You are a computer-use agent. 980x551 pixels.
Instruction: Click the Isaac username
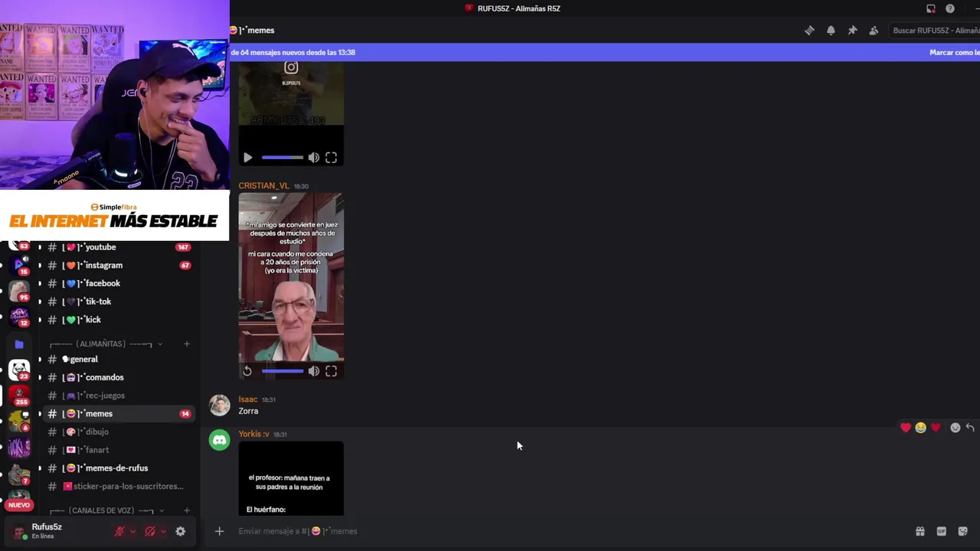(x=247, y=399)
